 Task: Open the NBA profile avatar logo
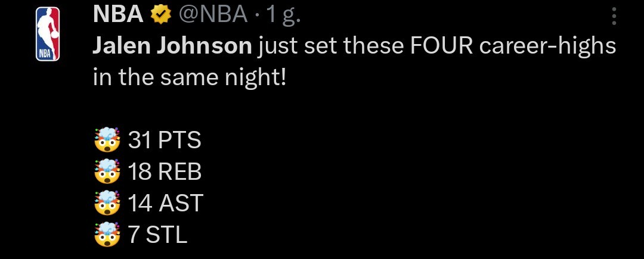point(48,34)
